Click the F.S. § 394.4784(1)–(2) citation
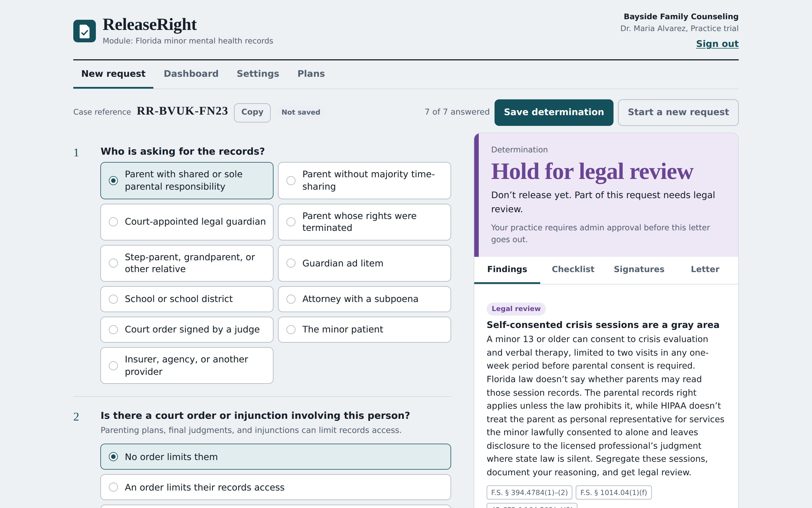 tap(529, 492)
